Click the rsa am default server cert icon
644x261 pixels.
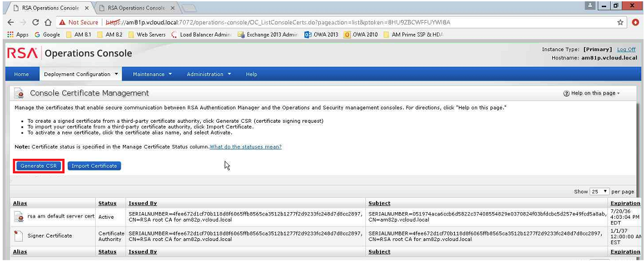click(18, 217)
